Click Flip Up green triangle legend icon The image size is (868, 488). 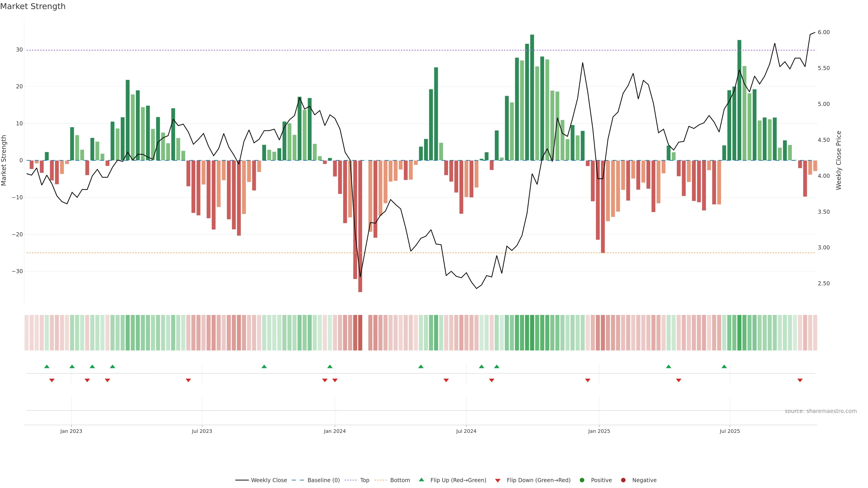[x=421, y=480]
